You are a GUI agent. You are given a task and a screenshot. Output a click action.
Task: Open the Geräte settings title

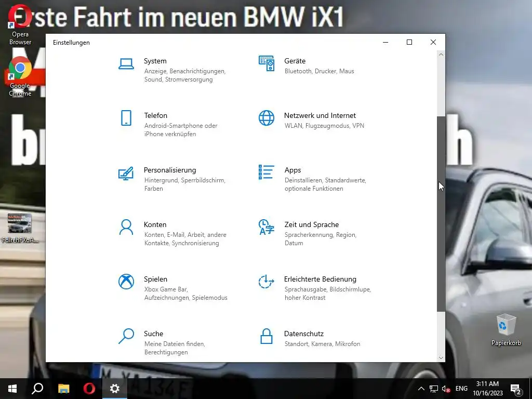coord(295,61)
